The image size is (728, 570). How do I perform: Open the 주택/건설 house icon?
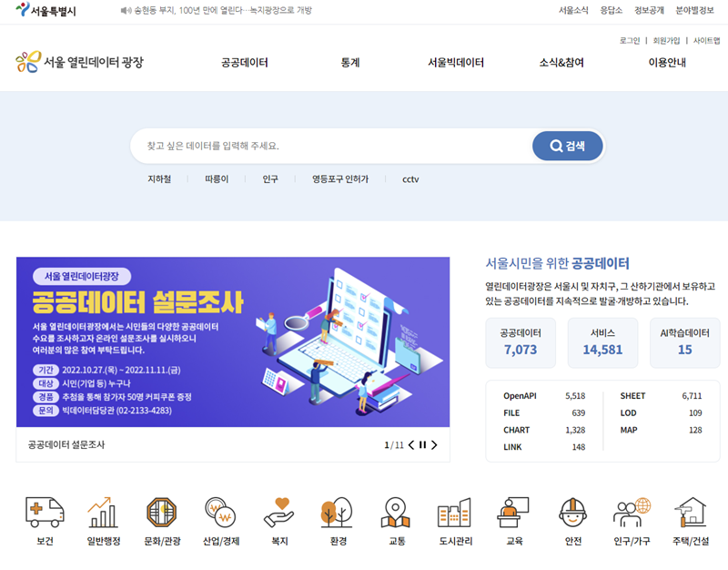pyautogui.click(x=691, y=513)
